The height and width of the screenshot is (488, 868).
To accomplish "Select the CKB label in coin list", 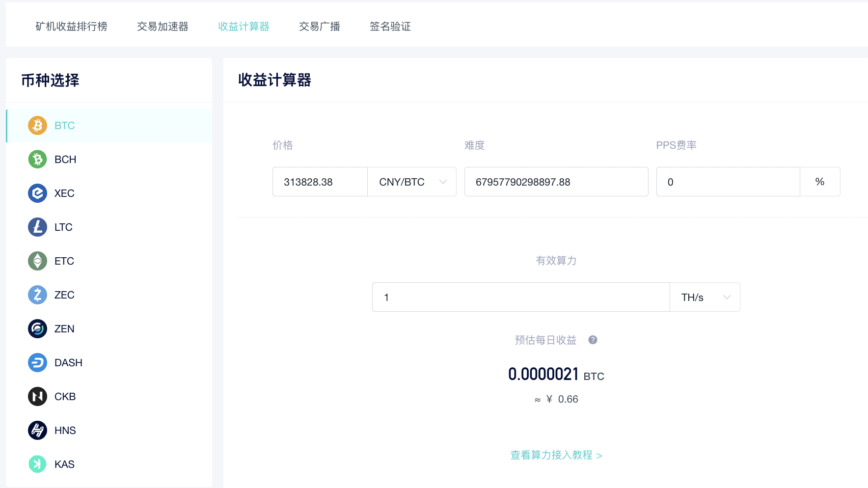I will (65, 397).
